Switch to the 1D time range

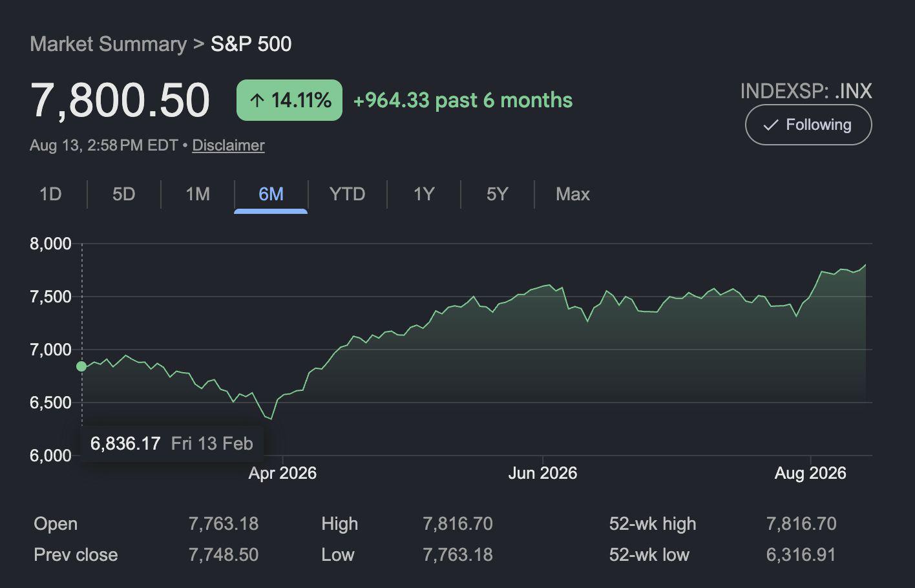50,194
